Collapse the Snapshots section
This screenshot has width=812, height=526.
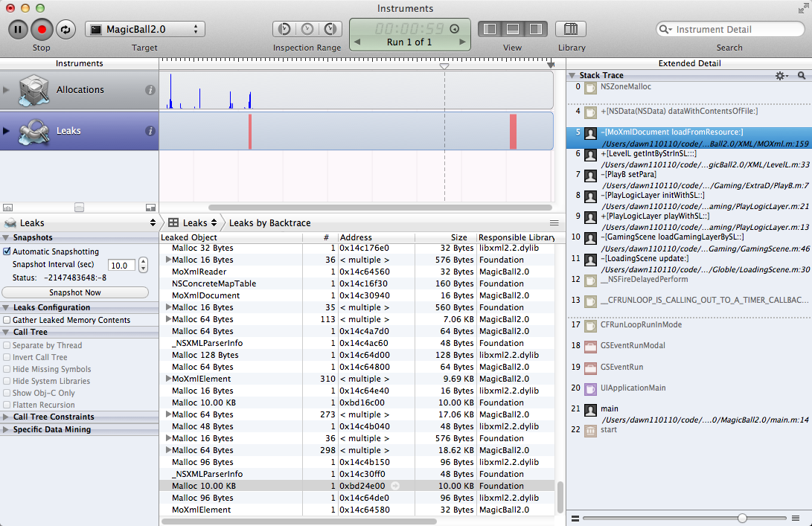(6, 237)
